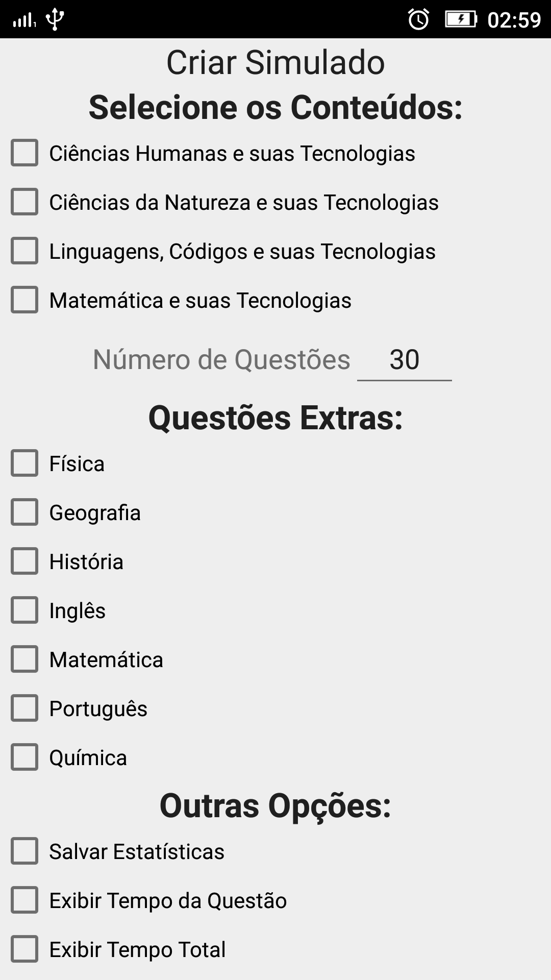Toggle Exibir Tempo da Questão
This screenshot has height=980, width=551.
coord(24,900)
